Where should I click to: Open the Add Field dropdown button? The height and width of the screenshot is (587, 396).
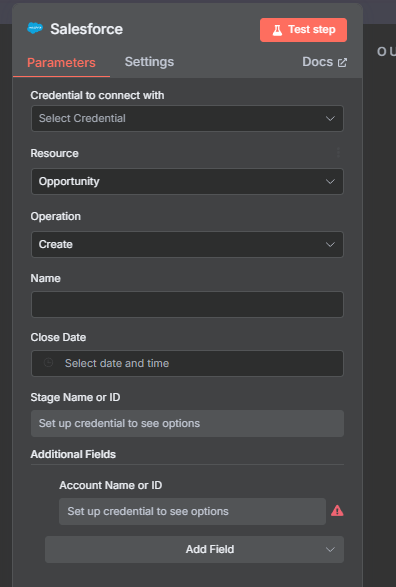coord(194,549)
